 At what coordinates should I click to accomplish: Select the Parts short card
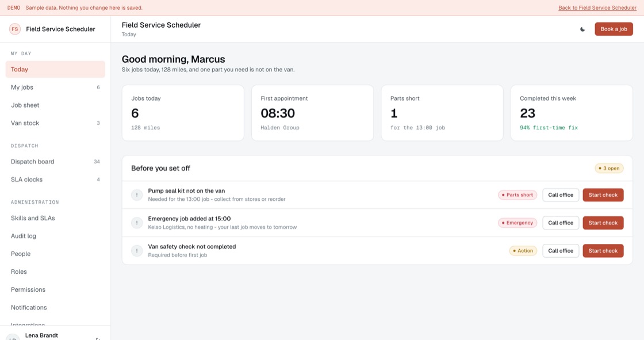(442, 113)
